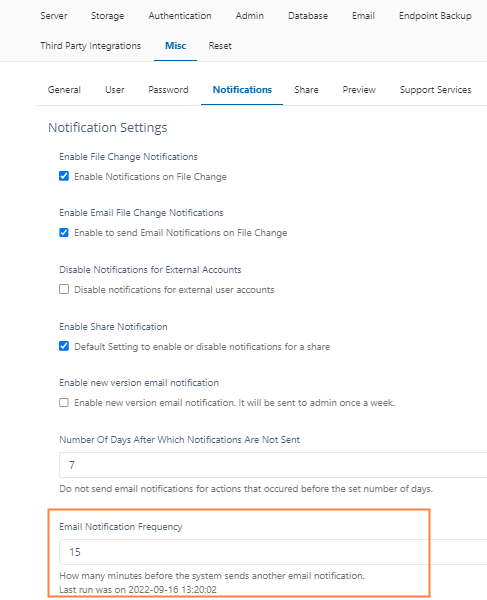Open the Authentication tab
This screenshot has height=600, width=487.
(180, 16)
